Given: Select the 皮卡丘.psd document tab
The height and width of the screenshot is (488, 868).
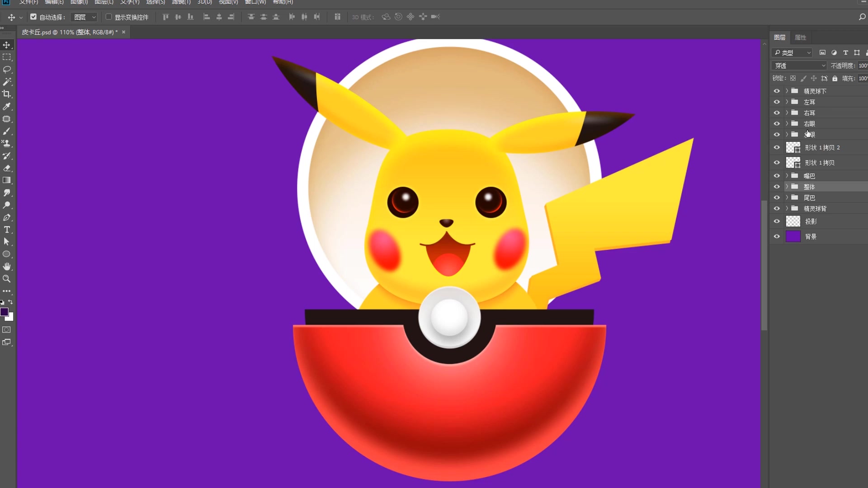Looking at the screenshot, I should click(x=70, y=32).
